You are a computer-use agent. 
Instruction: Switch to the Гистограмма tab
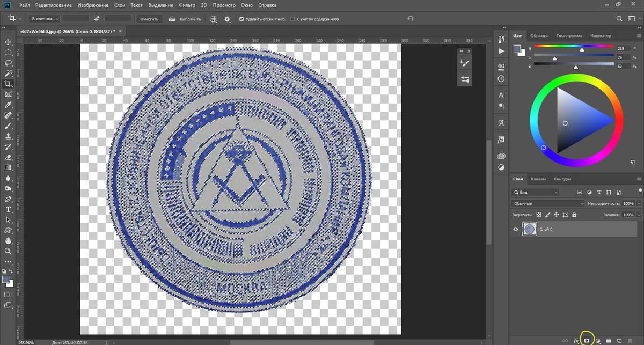[569, 35]
